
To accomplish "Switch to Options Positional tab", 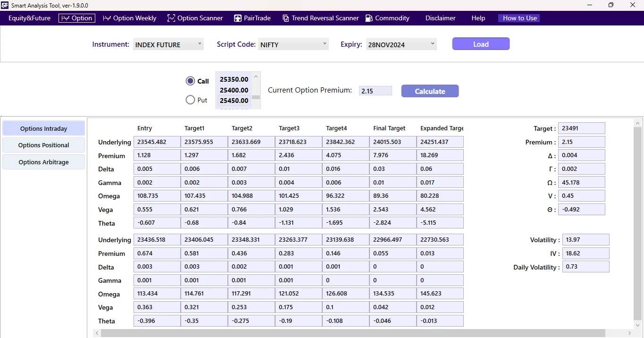I will click(x=43, y=145).
